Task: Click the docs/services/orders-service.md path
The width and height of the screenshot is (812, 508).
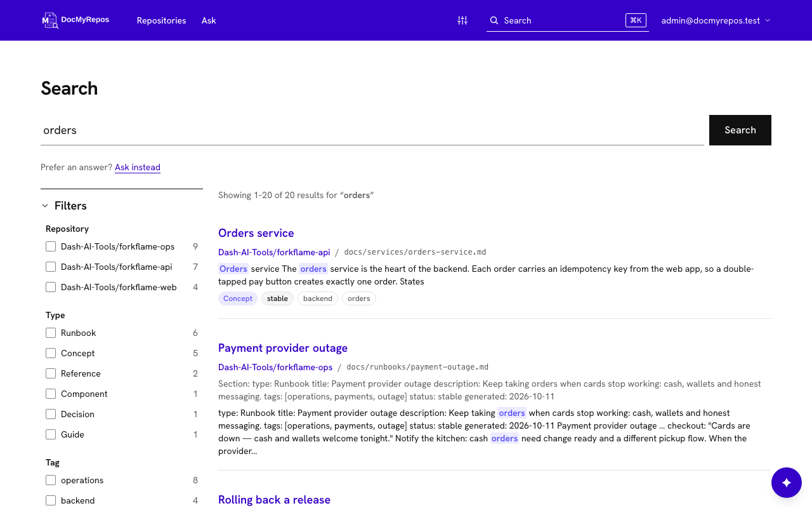Action: (416, 252)
